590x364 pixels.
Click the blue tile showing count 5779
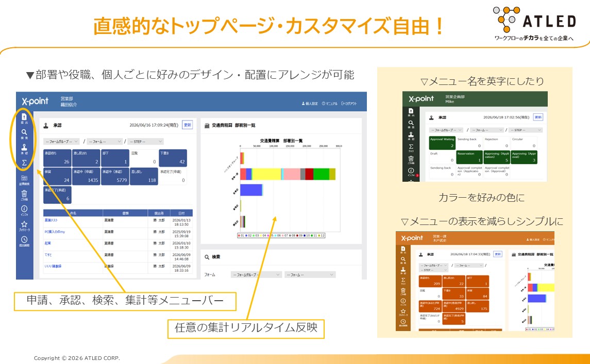pos(115,177)
